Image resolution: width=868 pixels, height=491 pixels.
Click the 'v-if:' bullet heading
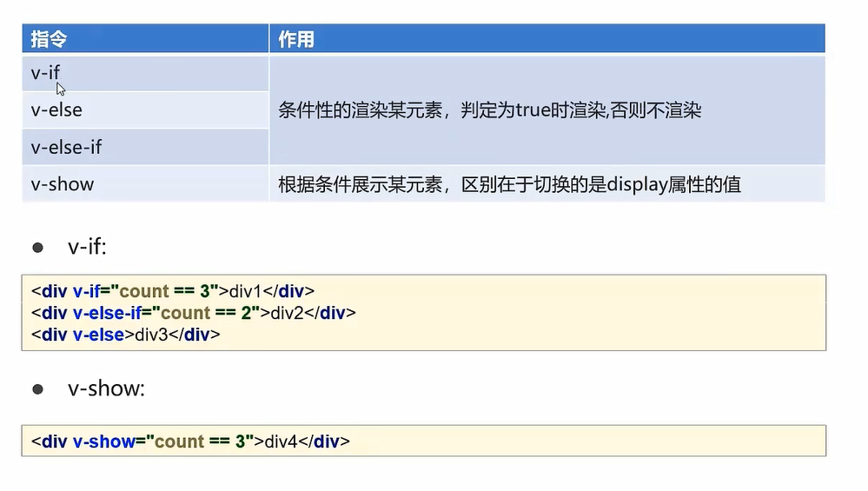point(87,246)
